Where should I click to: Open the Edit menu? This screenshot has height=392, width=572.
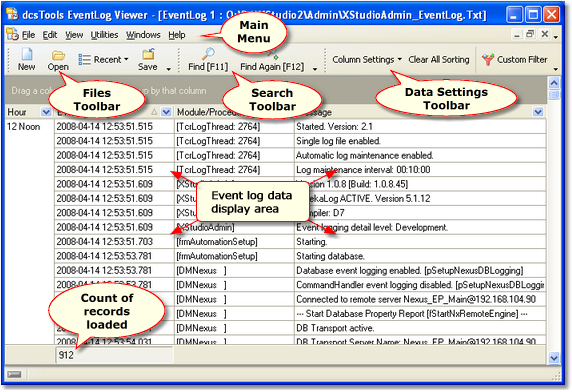point(50,35)
